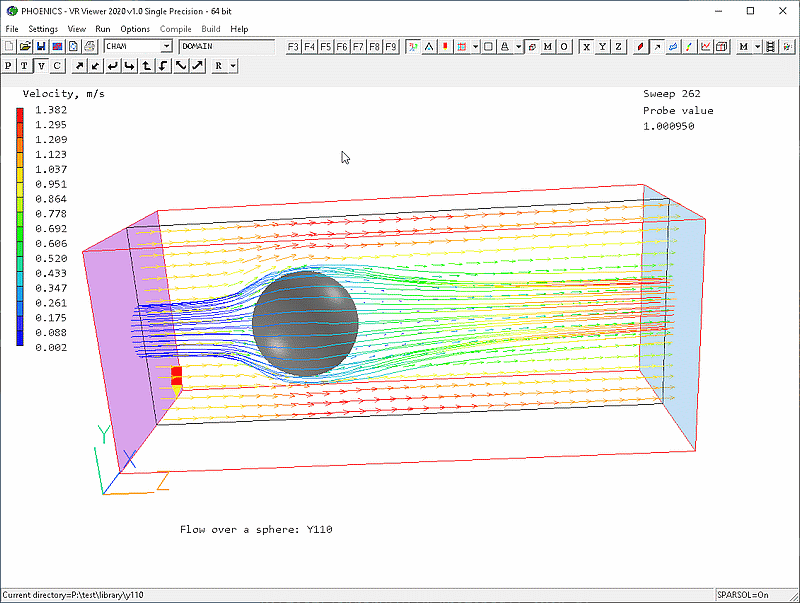Toggle the vector arrows display button
800x603 pixels.
[657, 47]
